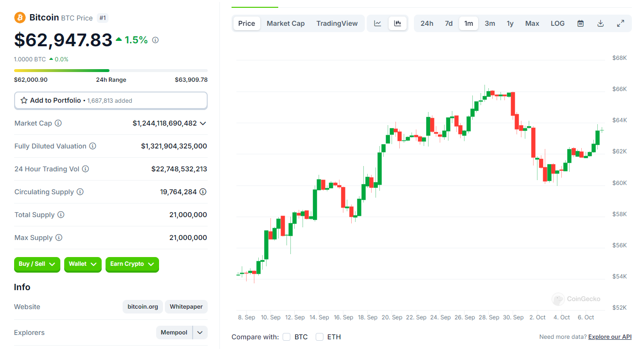Screen dimensions: 644x351
Task: Switch to candlestick chart view icon
Action: 397,23
